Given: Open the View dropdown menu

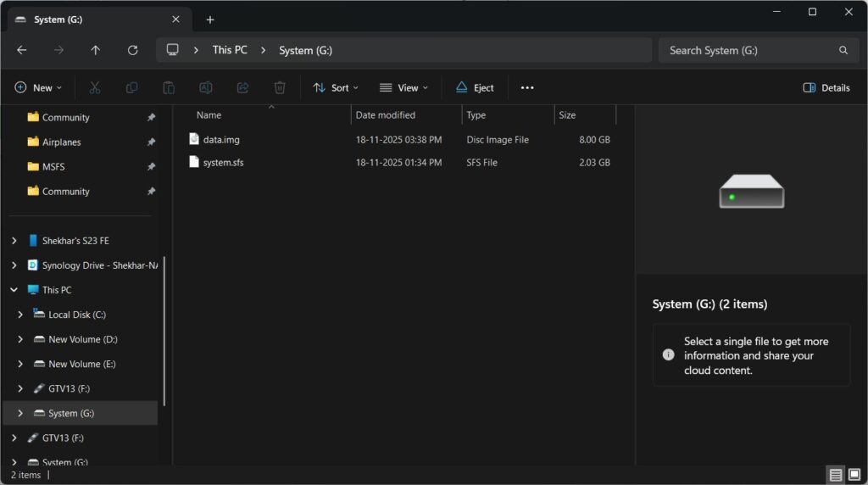Looking at the screenshot, I should (x=403, y=87).
